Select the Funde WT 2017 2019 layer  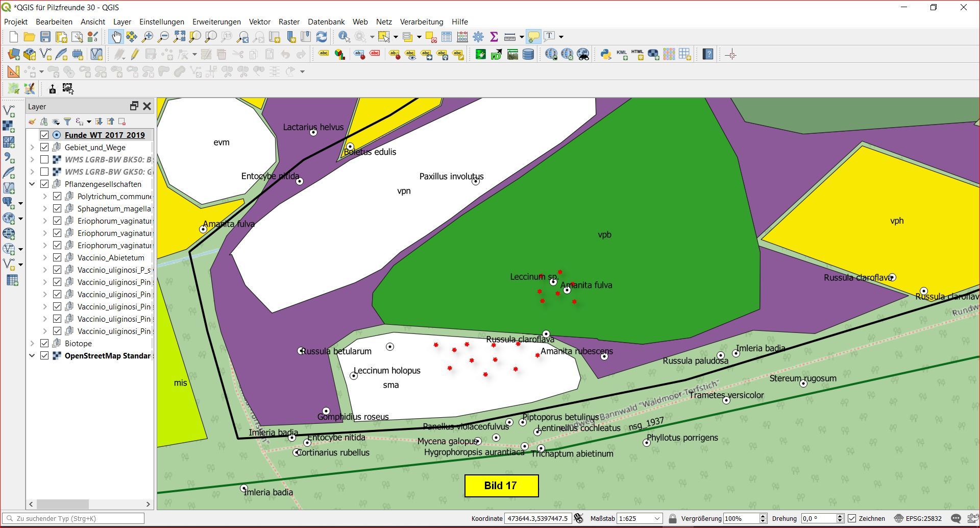[x=105, y=135]
